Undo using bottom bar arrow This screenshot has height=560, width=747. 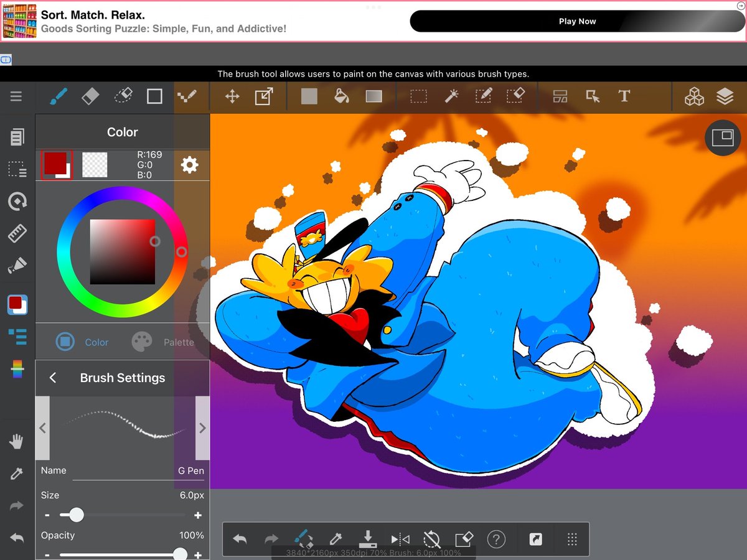click(240, 539)
